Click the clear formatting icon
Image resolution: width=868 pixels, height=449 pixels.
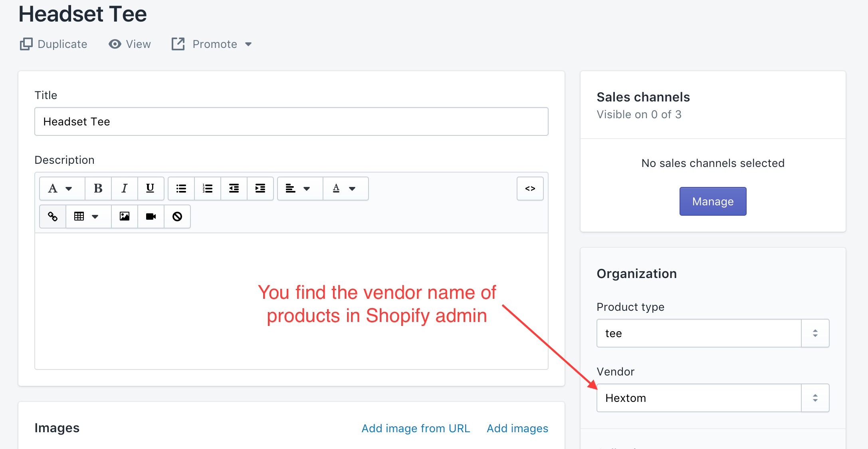tap(178, 217)
